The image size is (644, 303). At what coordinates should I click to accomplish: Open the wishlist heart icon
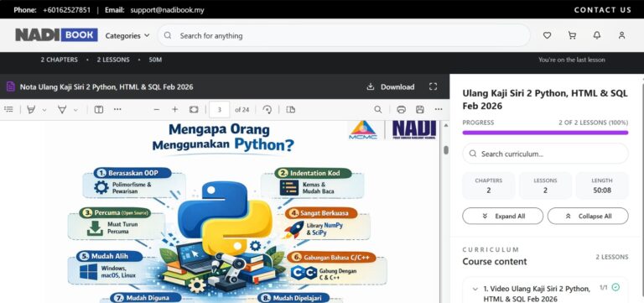(547, 36)
